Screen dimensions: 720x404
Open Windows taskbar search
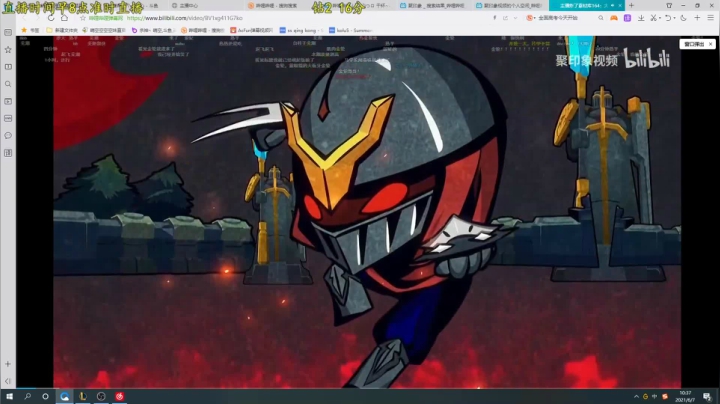(28, 396)
